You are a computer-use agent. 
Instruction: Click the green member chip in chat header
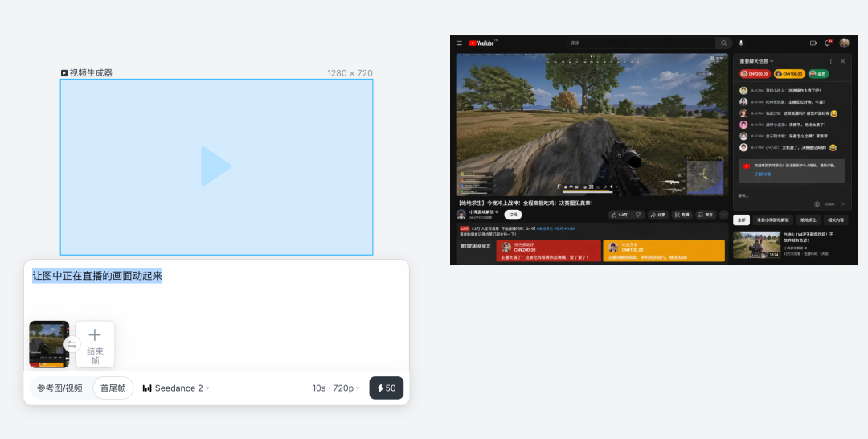coord(819,74)
